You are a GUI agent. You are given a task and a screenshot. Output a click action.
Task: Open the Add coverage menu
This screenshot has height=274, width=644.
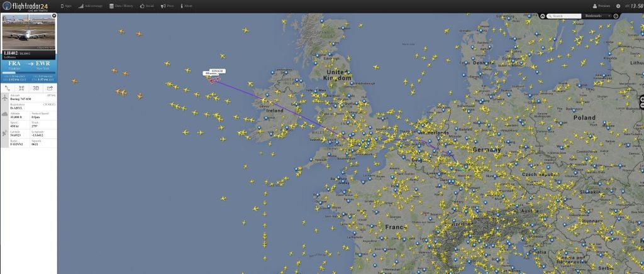point(90,6)
